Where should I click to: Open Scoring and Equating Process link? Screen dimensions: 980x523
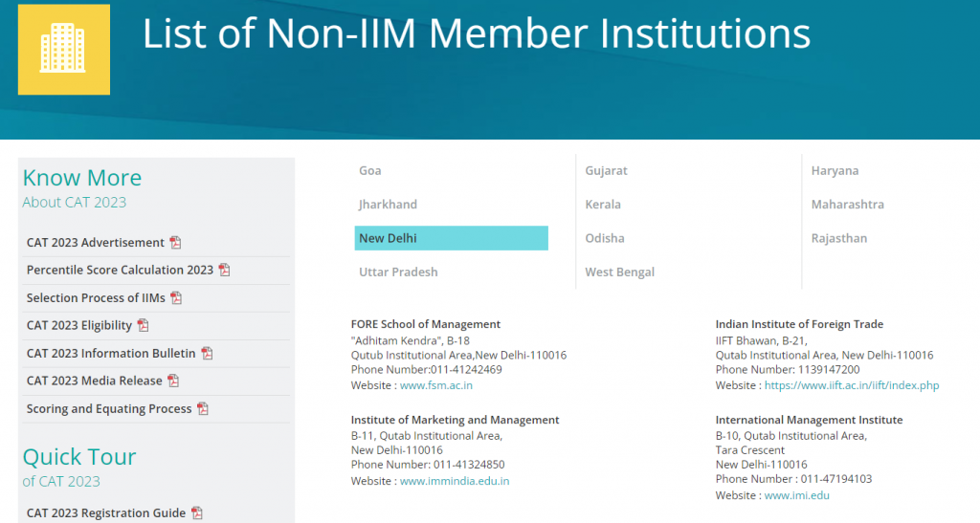pos(109,409)
